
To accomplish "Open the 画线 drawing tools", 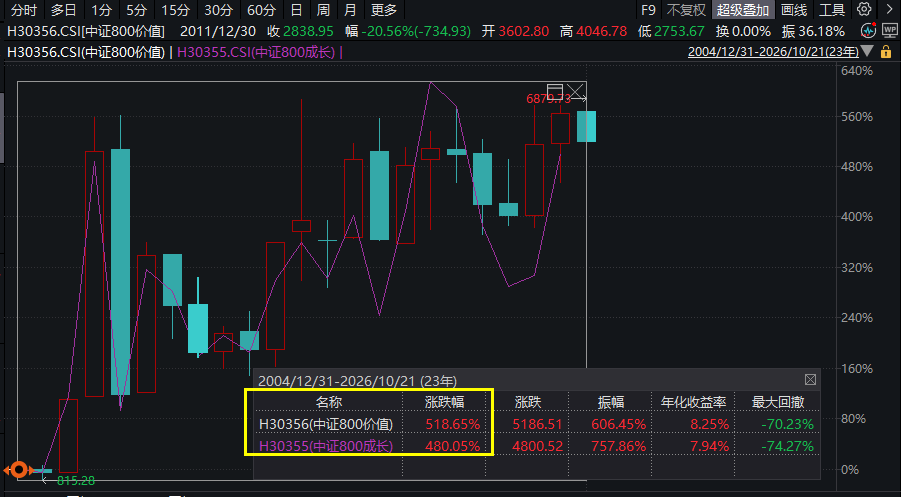I will tap(795, 10).
